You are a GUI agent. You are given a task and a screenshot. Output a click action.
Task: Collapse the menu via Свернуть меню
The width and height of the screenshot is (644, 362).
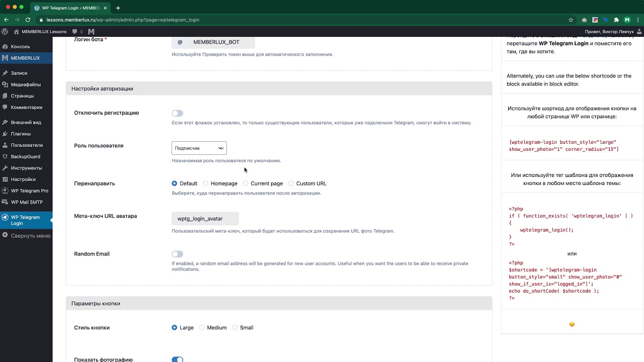coord(26,235)
